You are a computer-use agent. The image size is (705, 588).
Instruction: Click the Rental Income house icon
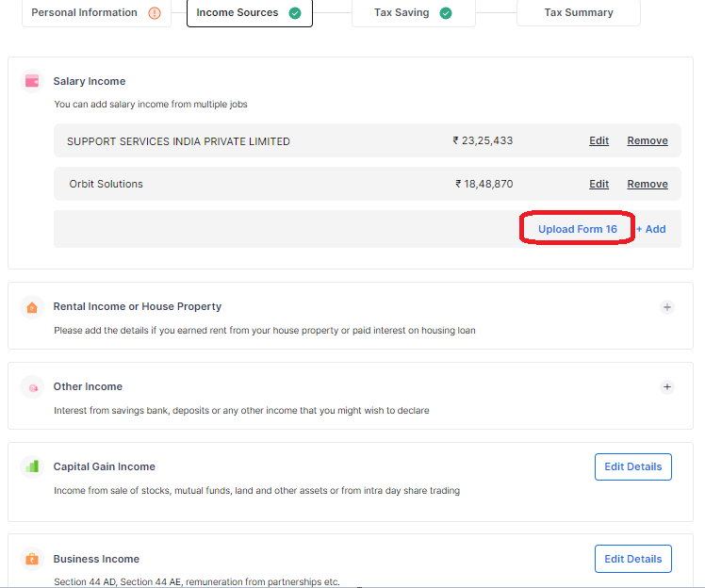click(x=32, y=307)
